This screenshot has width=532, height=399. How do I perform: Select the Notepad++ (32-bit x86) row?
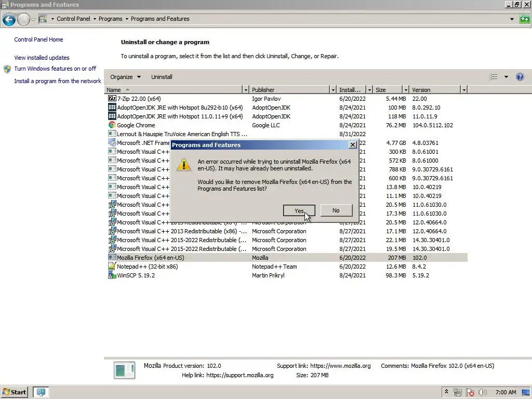287,267
